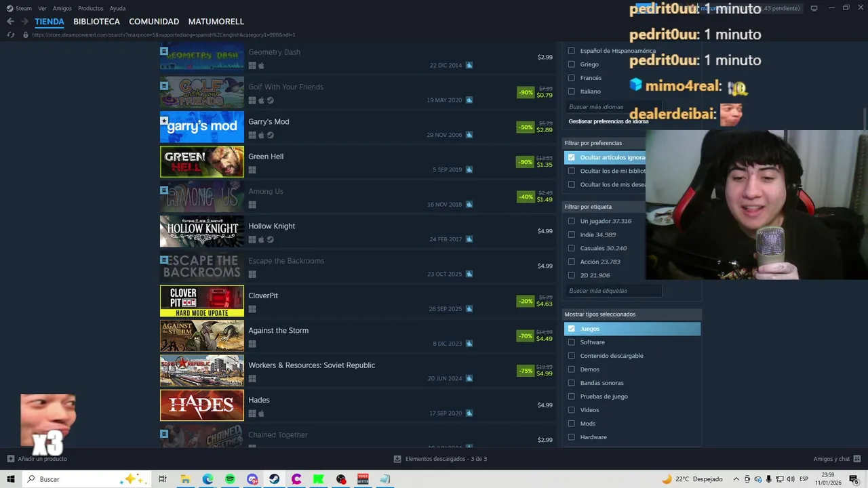The image size is (868, 488).
Task: Click the SteamOS icon under Hollow Knight
Action: coord(270,239)
